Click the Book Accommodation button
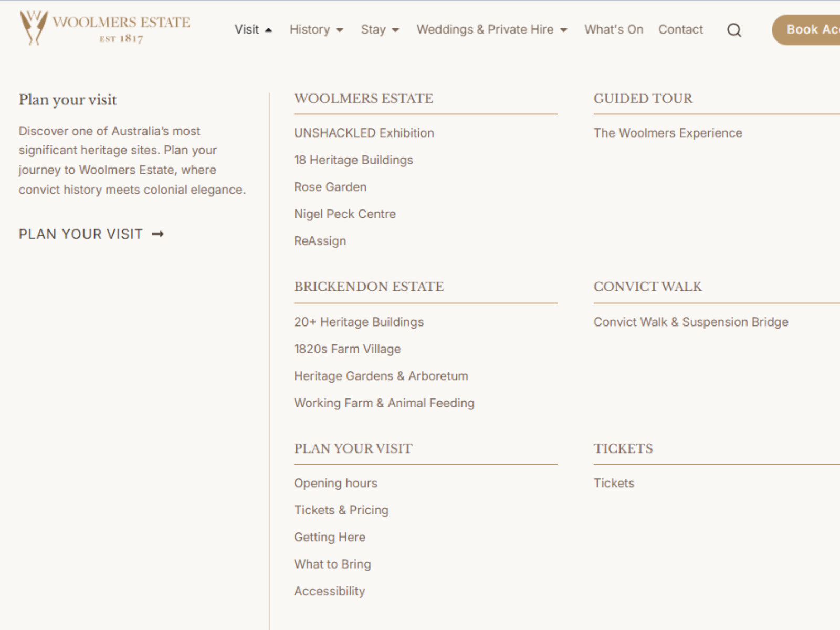Screen dimensions: 840x630 [x=806, y=30]
